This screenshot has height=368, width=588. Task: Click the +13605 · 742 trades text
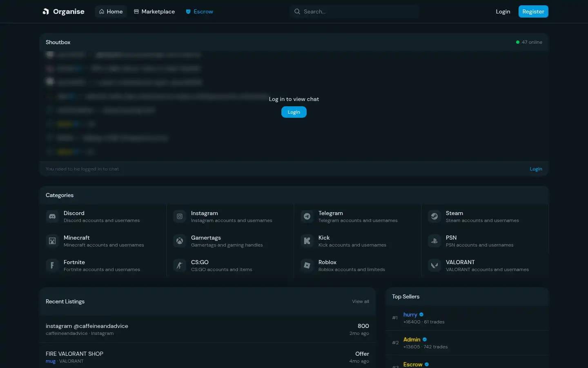point(425,347)
